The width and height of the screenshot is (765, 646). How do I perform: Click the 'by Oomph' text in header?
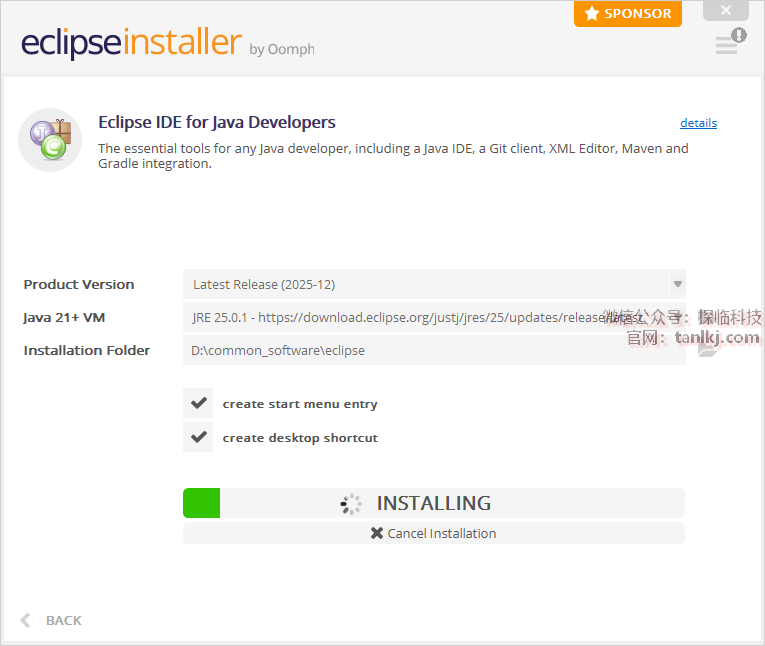[282, 49]
